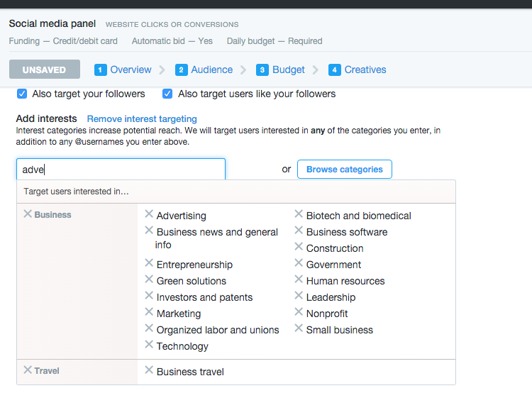This screenshot has height=393, width=532.
Task: Click the UNSAVED status button
Action: click(x=44, y=70)
